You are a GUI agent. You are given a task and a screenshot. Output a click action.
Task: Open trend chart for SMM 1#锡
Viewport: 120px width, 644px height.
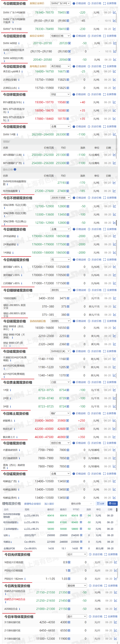coord(114,134)
